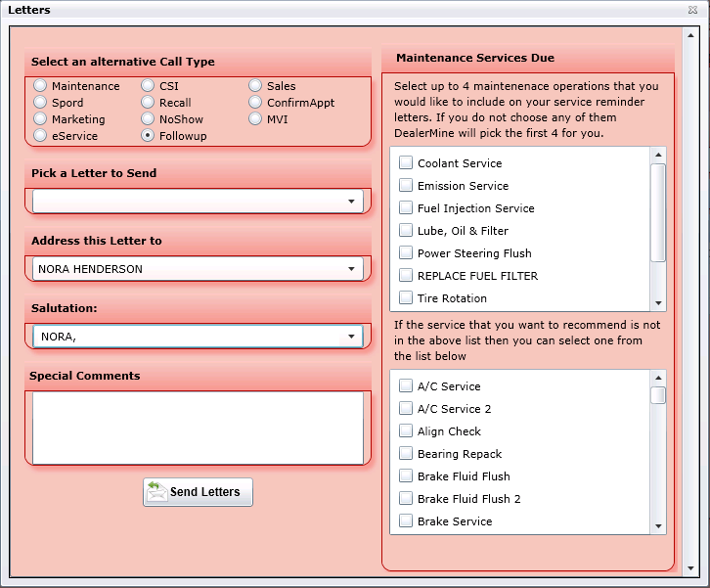Tick the Tire Rotation checkbox
710x588 pixels.
pyautogui.click(x=405, y=298)
